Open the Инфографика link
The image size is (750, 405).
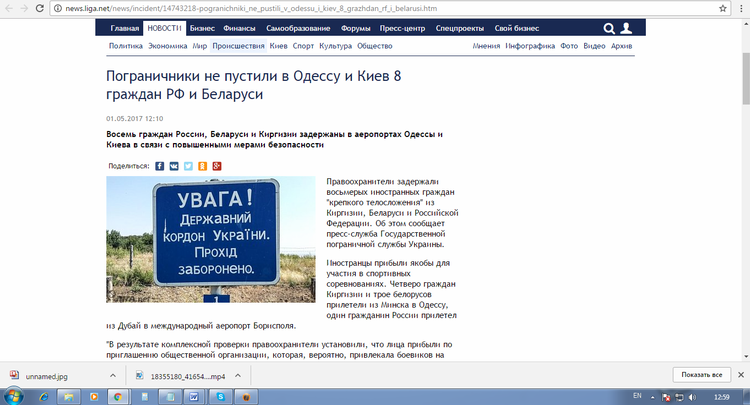point(530,46)
